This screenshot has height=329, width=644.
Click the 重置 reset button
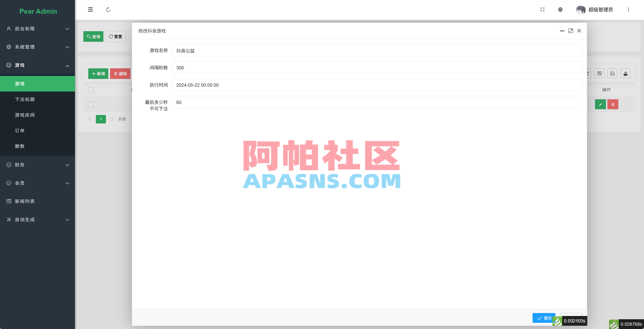[x=115, y=36]
